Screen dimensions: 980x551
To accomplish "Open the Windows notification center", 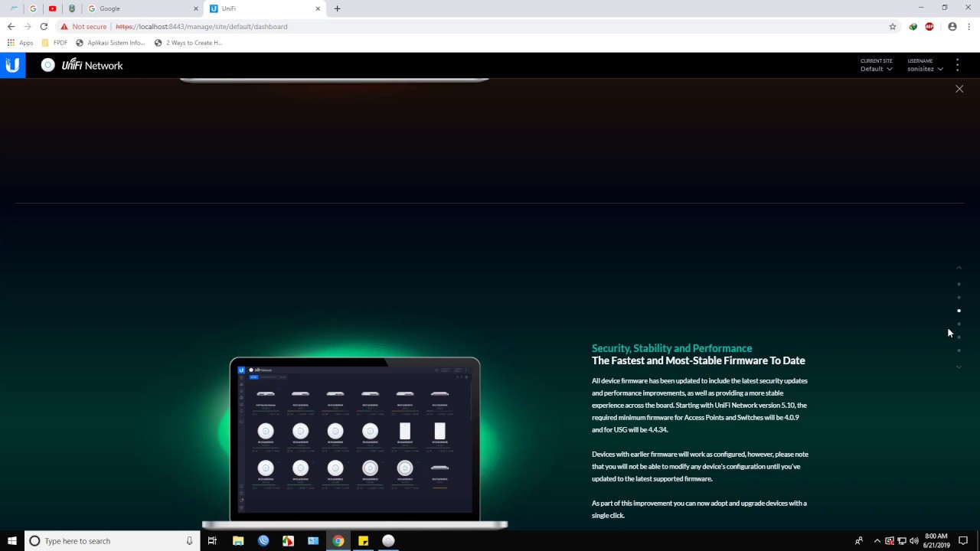I will click(964, 540).
